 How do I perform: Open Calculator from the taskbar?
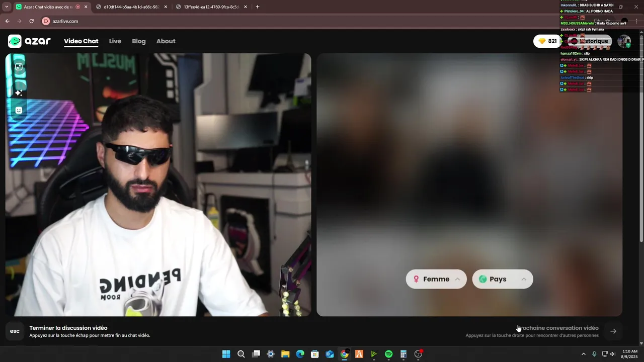point(404,354)
